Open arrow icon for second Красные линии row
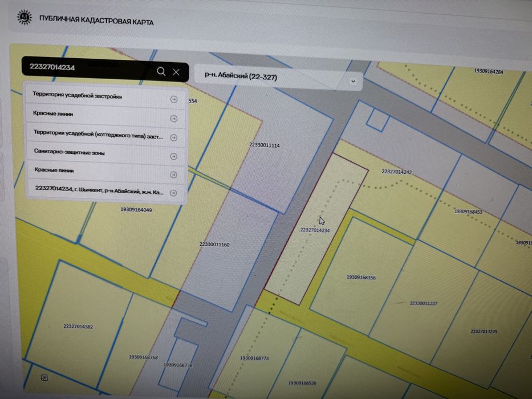Screen dimensions: 532x399 click(173, 175)
